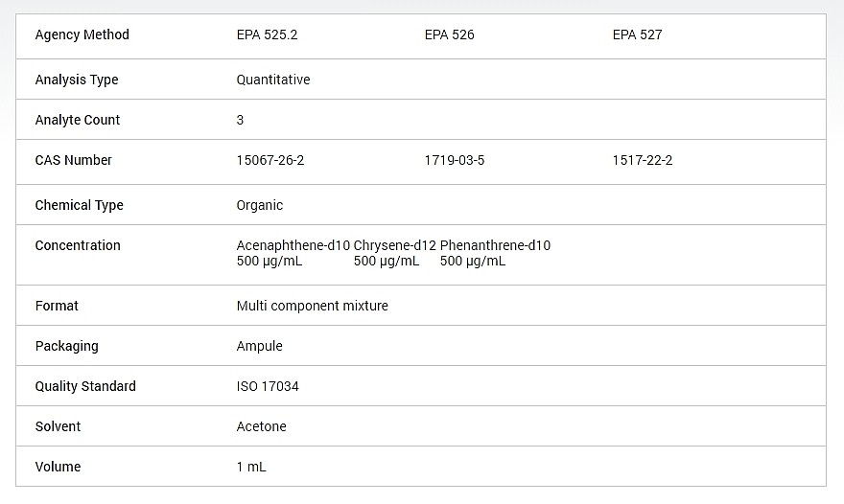Click the Quality Standard row label

85,387
